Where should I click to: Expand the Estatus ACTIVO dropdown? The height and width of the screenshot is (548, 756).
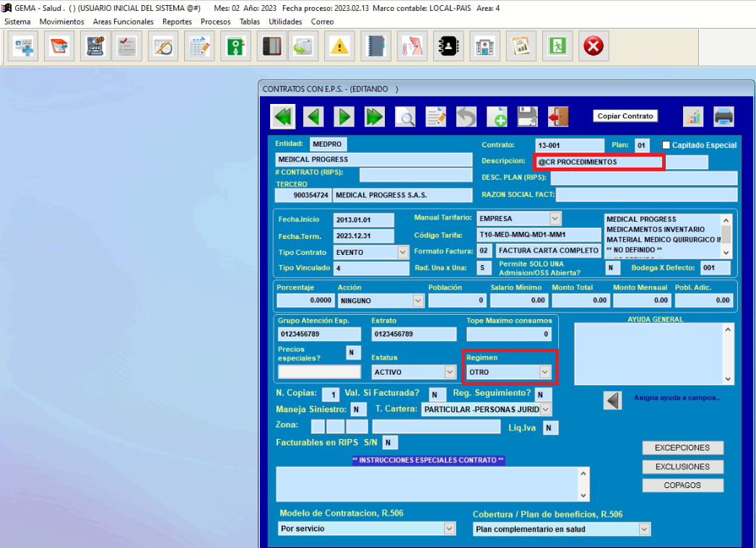click(x=450, y=372)
